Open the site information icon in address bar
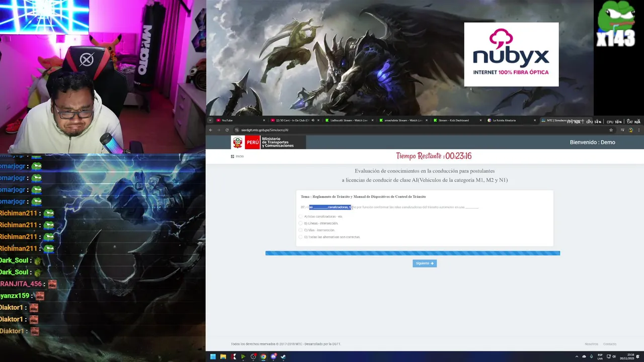This screenshot has width=644, height=362. 236,130
